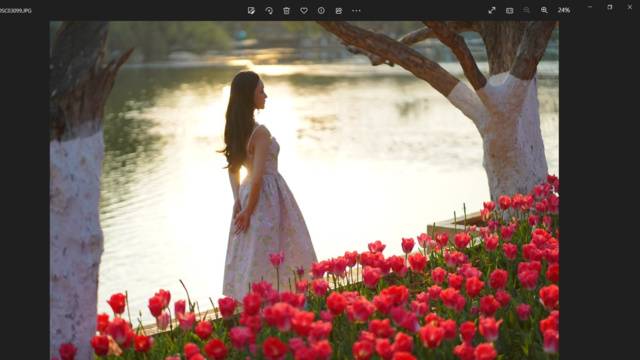Click the rectangular view icon left of zoom out
This screenshot has height=360, width=640.
tap(509, 10)
